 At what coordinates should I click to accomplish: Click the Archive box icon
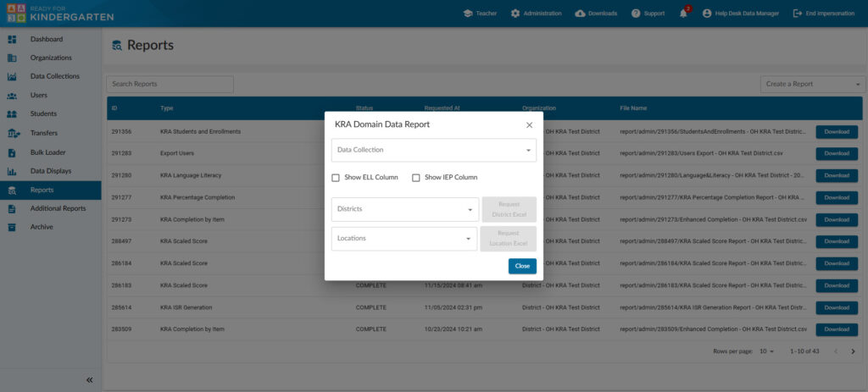(12, 227)
